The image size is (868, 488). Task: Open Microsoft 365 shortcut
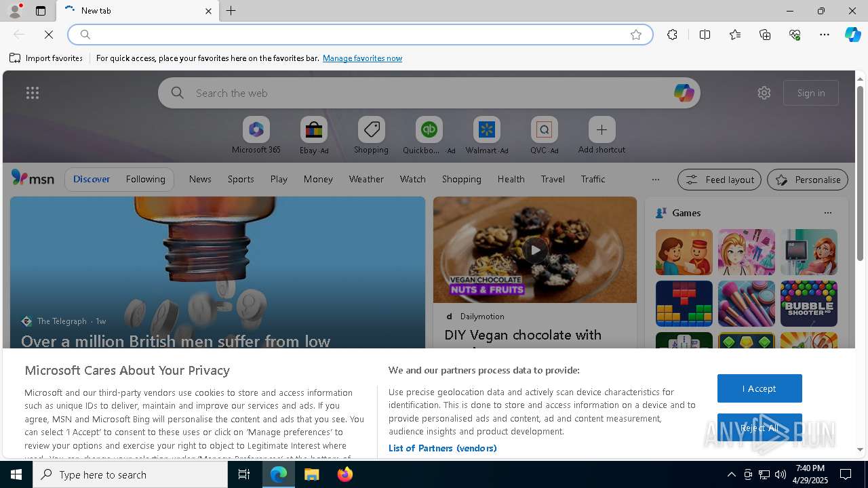coord(256,136)
